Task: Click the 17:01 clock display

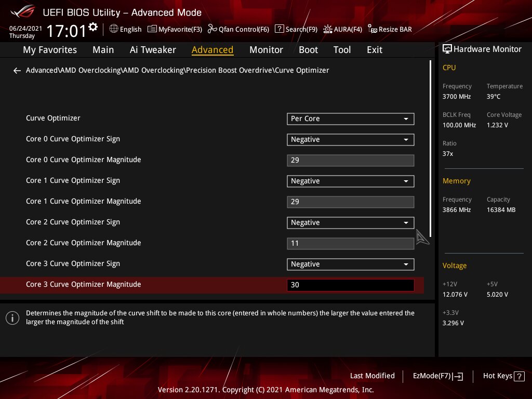Action: 66,31
